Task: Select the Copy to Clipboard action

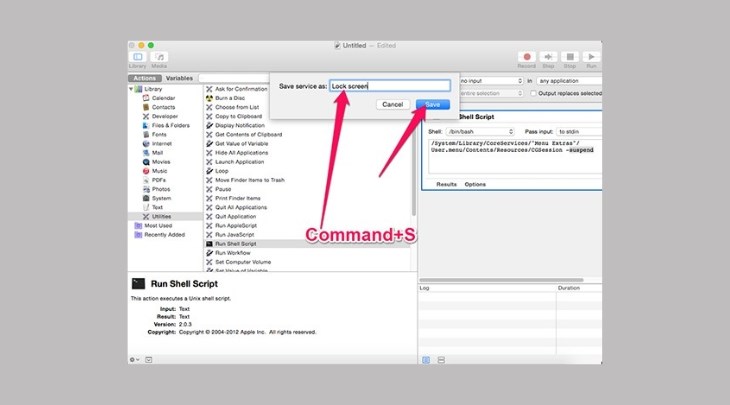Action: (237, 116)
